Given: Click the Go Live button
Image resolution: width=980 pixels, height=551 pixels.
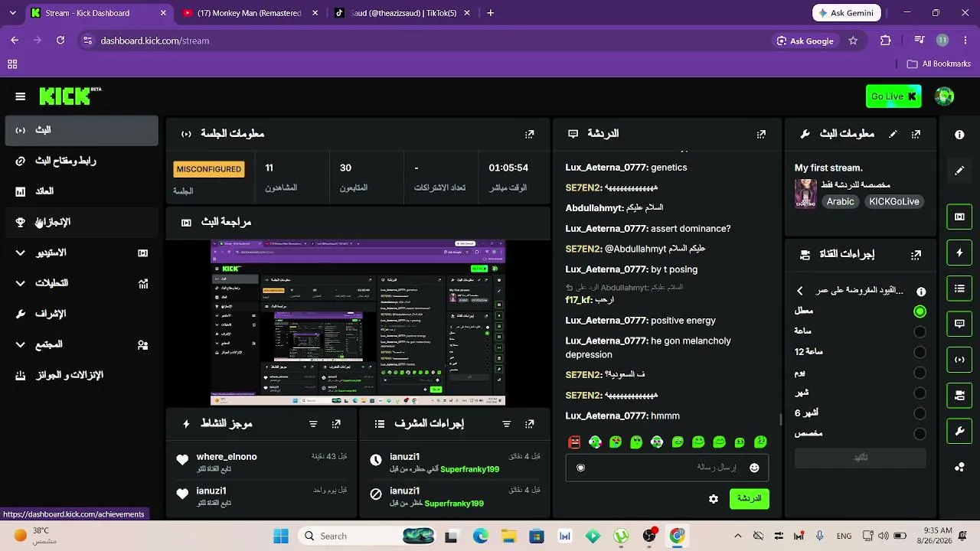Looking at the screenshot, I should tap(893, 96).
